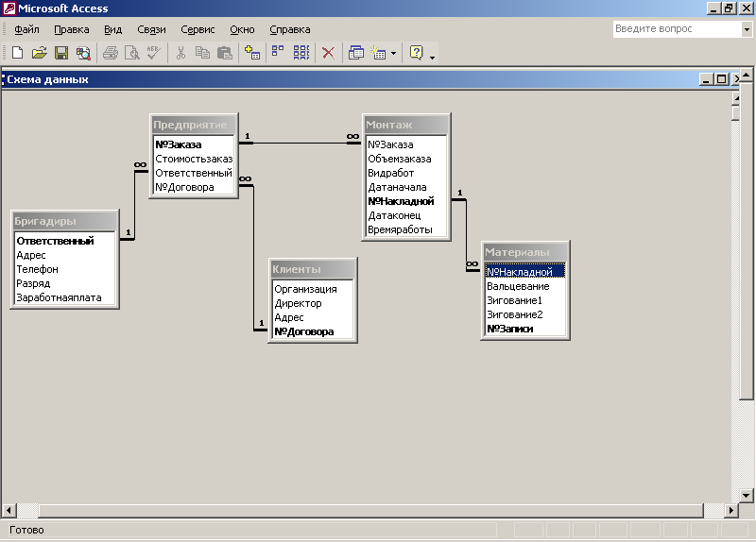The height and width of the screenshot is (542, 756).
Task: Click the Database Window toolbar icon
Action: click(x=356, y=53)
